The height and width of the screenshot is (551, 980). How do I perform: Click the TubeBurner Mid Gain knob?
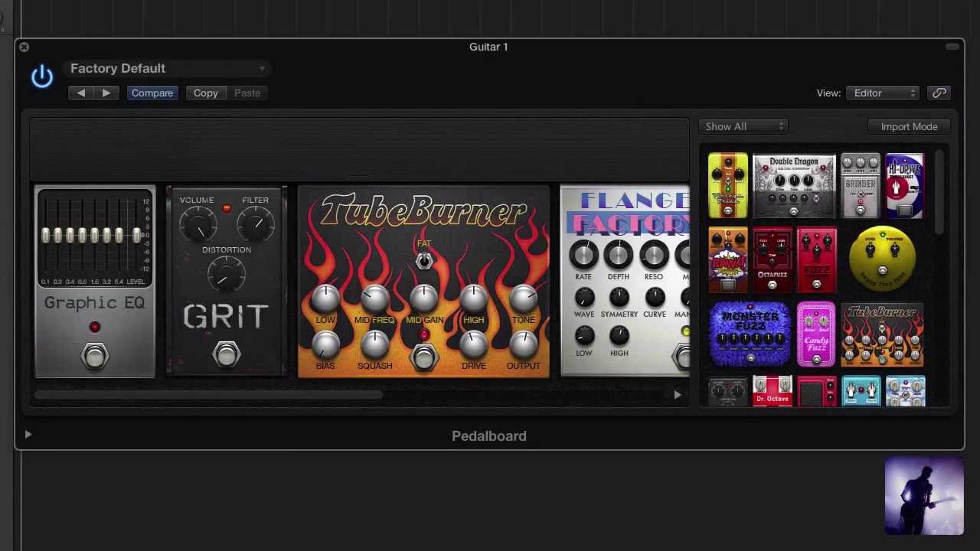[x=424, y=299]
